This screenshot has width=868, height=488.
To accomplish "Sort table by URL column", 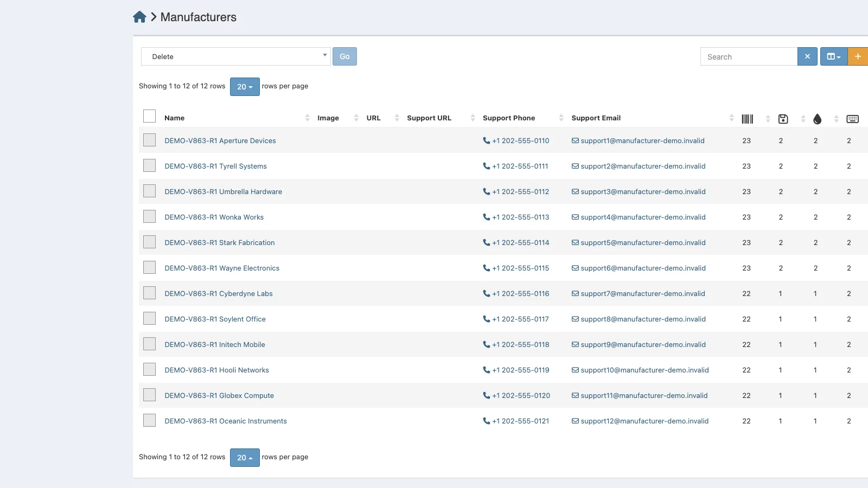I will 373,118.
